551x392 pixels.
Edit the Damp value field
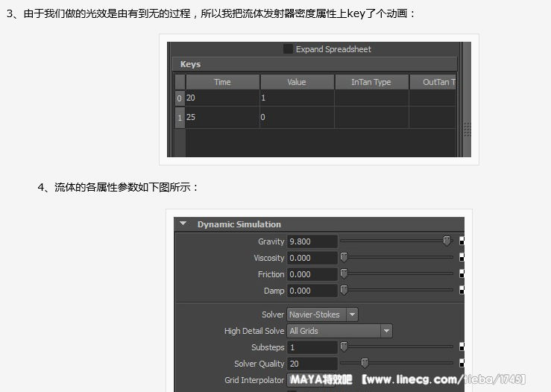coord(312,291)
